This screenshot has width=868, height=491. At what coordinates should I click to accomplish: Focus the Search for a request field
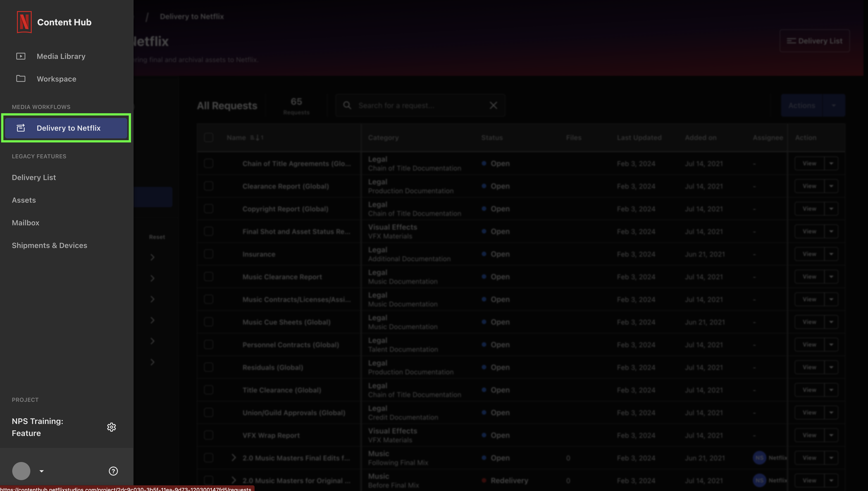point(420,106)
